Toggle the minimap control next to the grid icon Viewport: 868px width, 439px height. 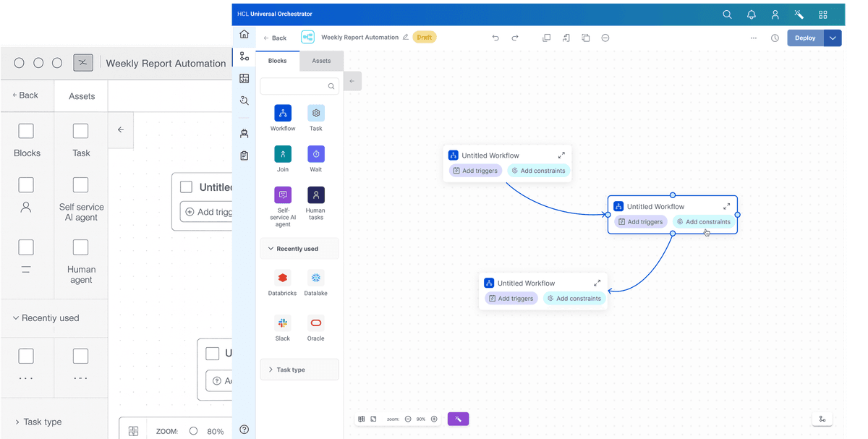coord(373,418)
